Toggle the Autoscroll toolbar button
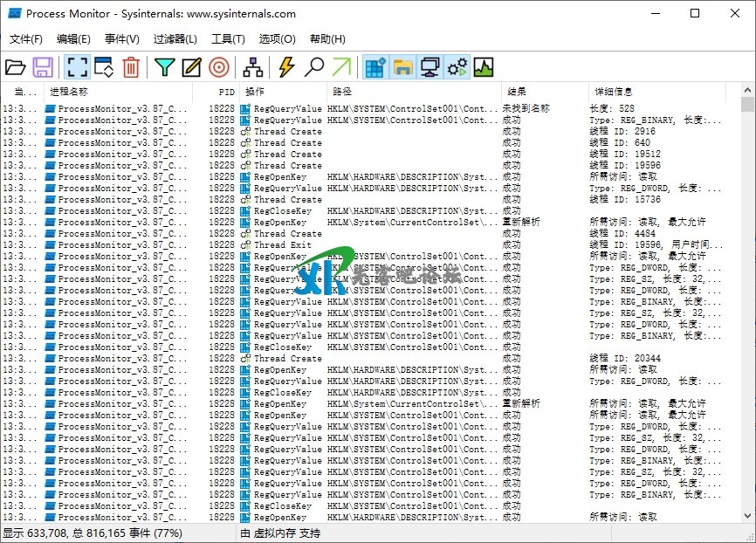The width and height of the screenshot is (756, 543). coord(104,66)
